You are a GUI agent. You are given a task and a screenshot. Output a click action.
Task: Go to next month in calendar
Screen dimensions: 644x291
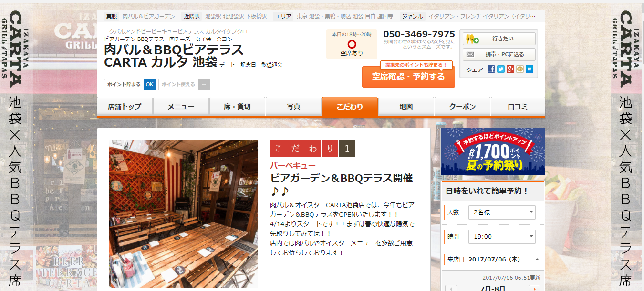pyautogui.click(x=534, y=288)
